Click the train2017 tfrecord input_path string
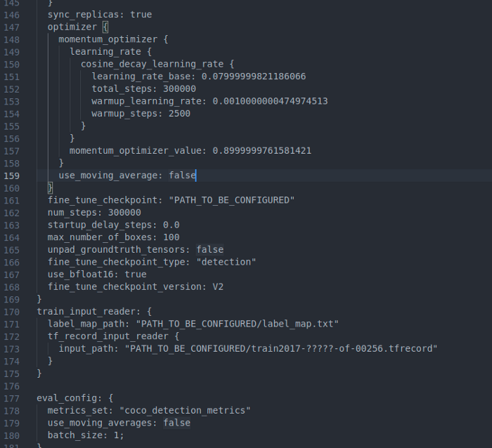 [281, 348]
